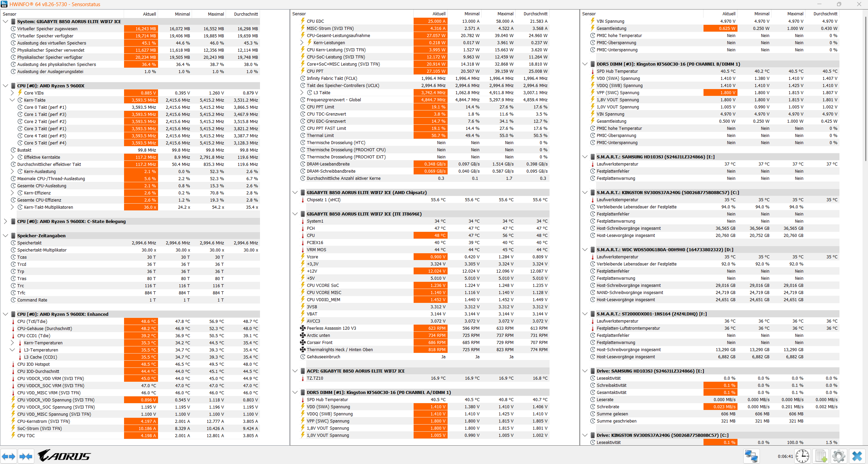The height and width of the screenshot is (464, 868).
Task: Collapse the S.M.A.R.T. SAMSUNG HD103SJ group
Action: click(x=585, y=157)
